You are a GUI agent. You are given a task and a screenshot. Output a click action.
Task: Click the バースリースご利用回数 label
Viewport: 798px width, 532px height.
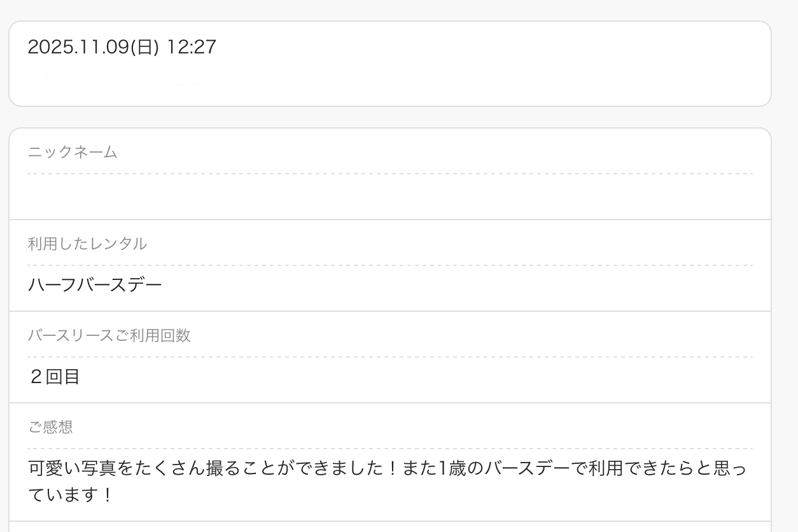[x=109, y=335]
